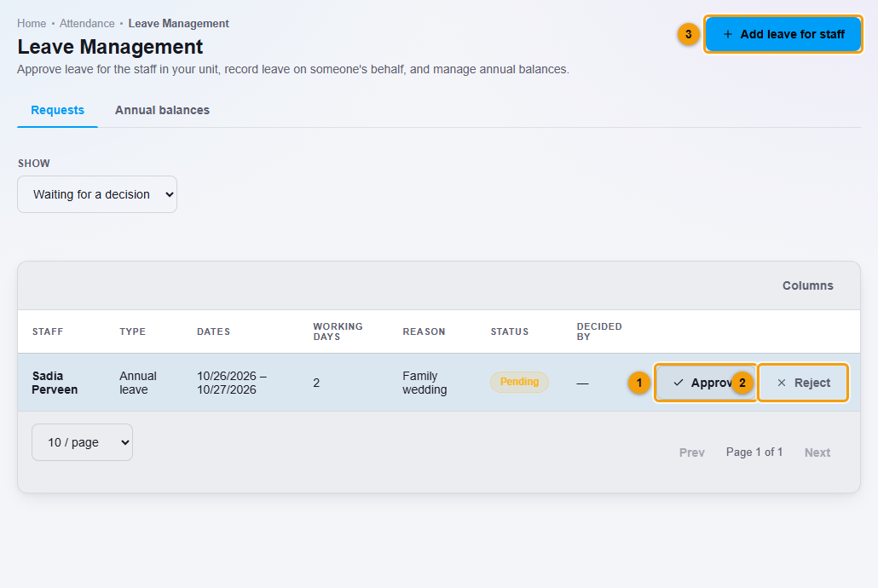Click the Family wedding reason cell

click(425, 383)
